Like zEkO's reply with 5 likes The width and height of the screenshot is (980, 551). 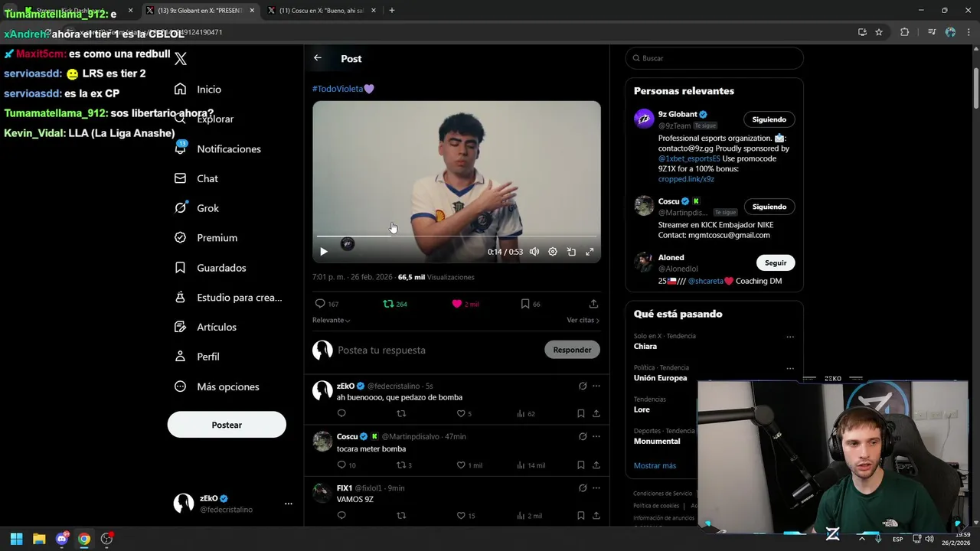tap(464, 414)
